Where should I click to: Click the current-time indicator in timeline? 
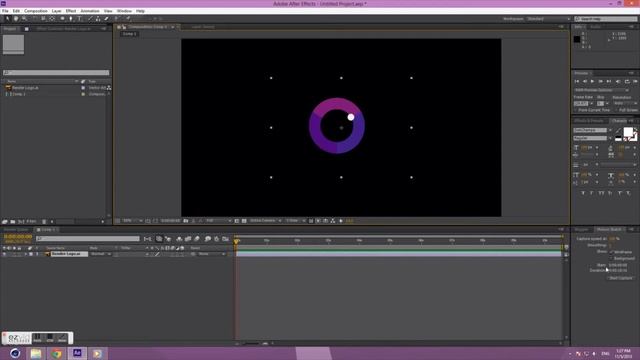coord(236,241)
